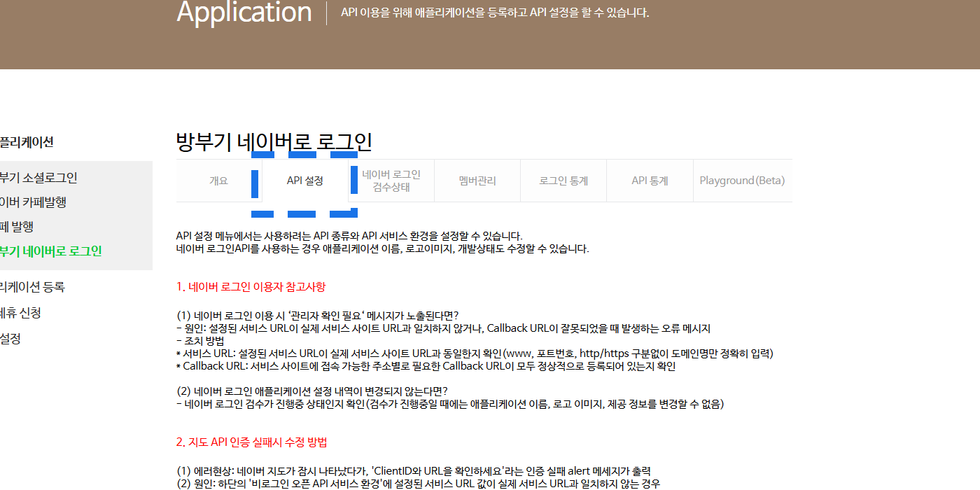Open the 개요 tab
The height and width of the screenshot is (490, 980).
coord(219,181)
